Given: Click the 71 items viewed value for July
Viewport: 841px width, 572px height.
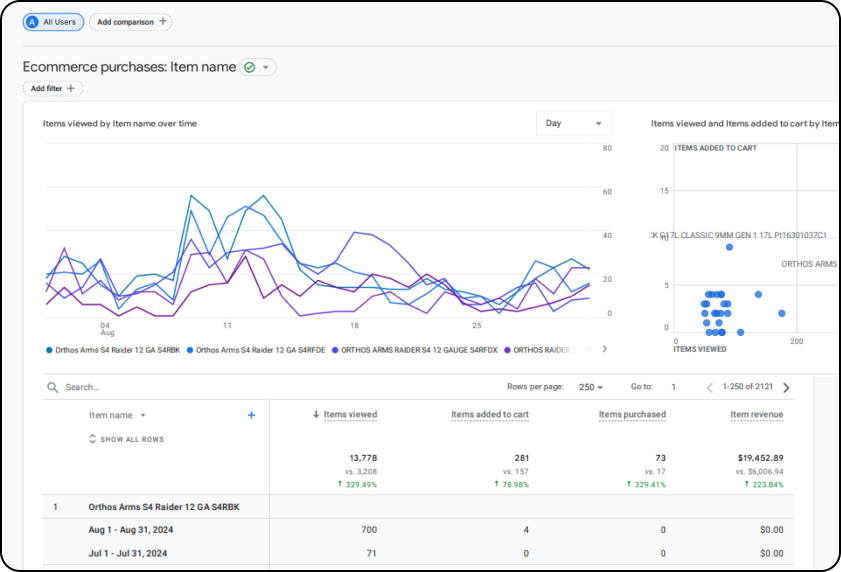Looking at the screenshot, I should click(x=371, y=553).
